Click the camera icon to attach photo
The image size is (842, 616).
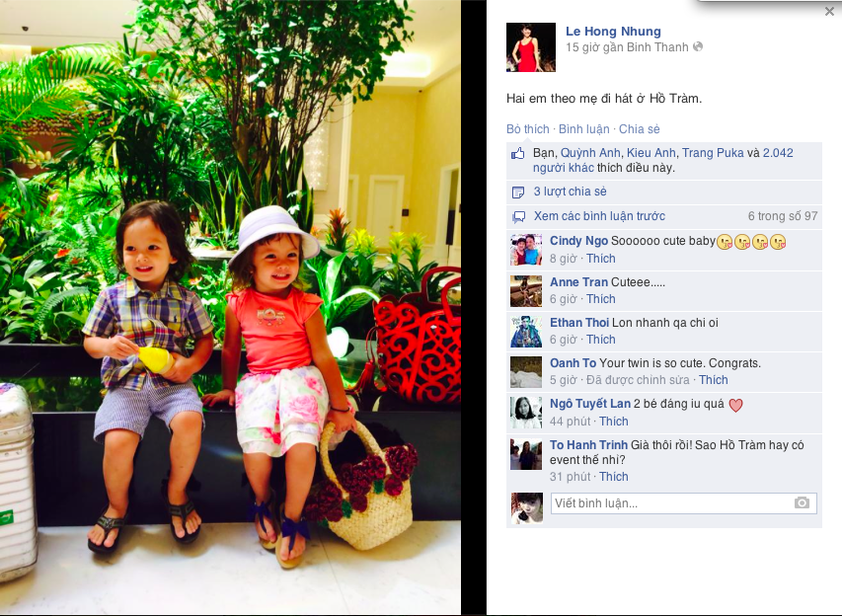(x=802, y=503)
